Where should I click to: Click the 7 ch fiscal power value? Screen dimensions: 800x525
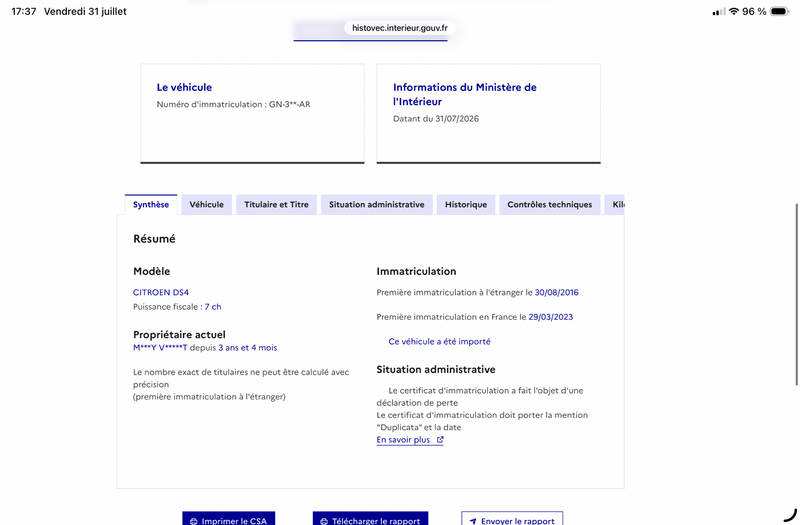213,307
